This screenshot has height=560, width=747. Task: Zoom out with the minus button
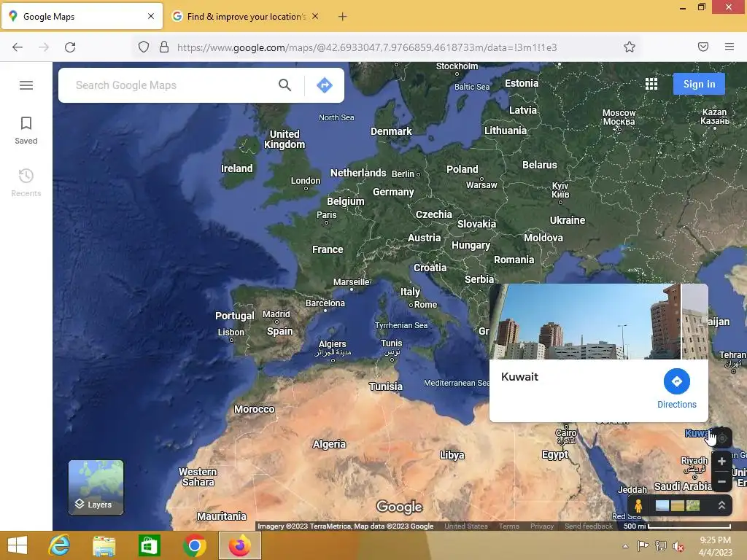[721, 481]
